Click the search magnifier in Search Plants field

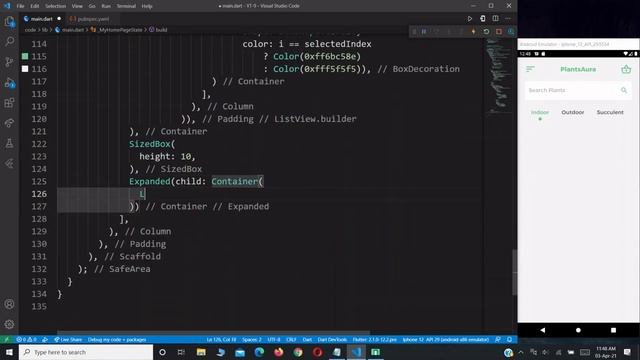[624, 90]
